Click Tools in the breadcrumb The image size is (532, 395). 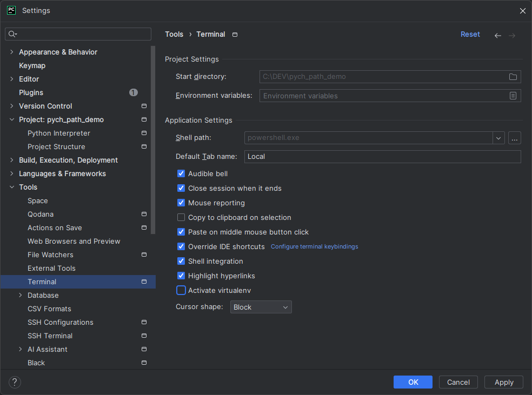point(174,34)
